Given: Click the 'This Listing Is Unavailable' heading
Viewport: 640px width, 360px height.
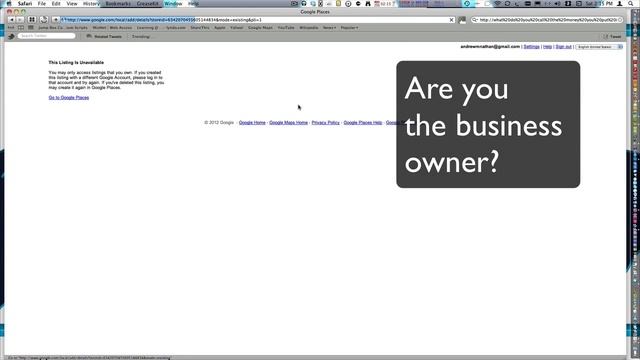Looking at the screenshot, I should (x=76, y=62).
